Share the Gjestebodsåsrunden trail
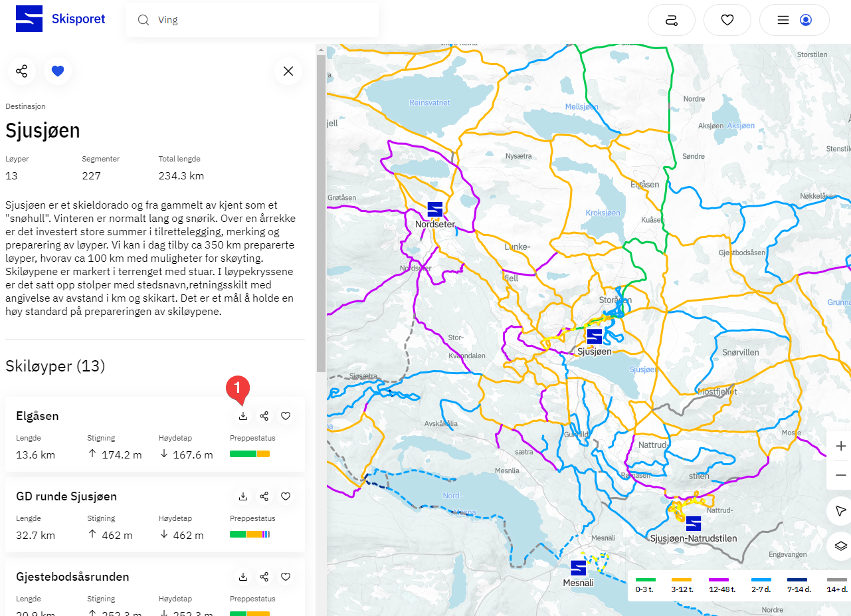The height and width of the screenshot is (616, 851). 264,577
